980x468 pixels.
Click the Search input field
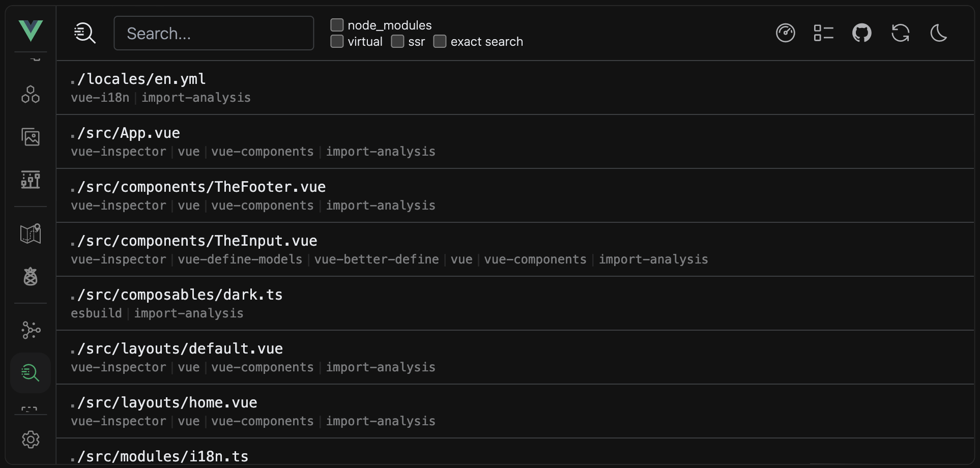214,33
